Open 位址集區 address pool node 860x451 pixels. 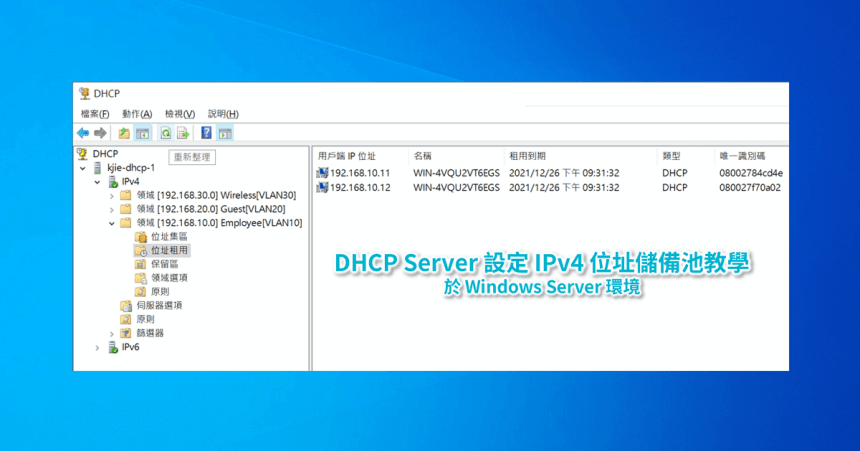(169, 236)
